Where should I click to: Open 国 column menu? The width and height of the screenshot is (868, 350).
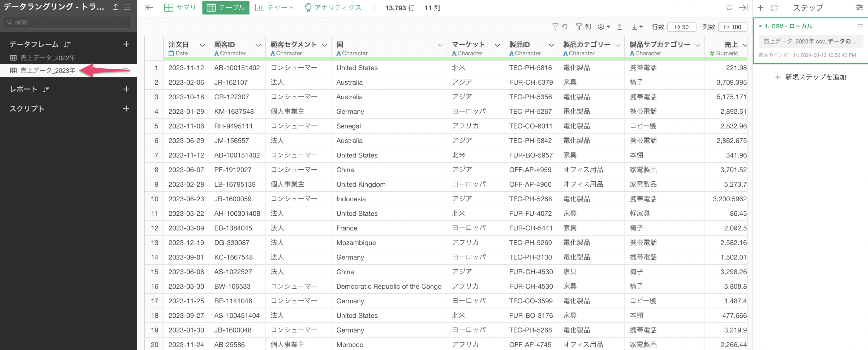(440, 45)
